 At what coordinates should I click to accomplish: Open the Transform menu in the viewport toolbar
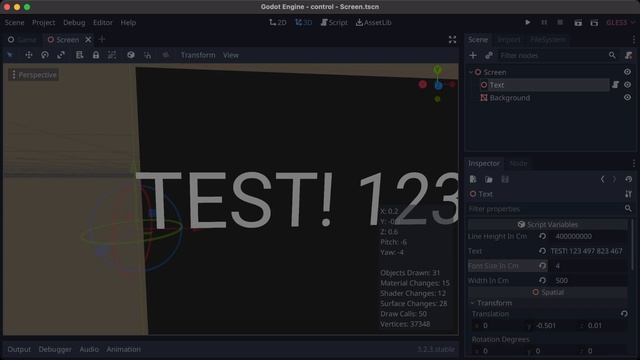(x=198, y=55)
